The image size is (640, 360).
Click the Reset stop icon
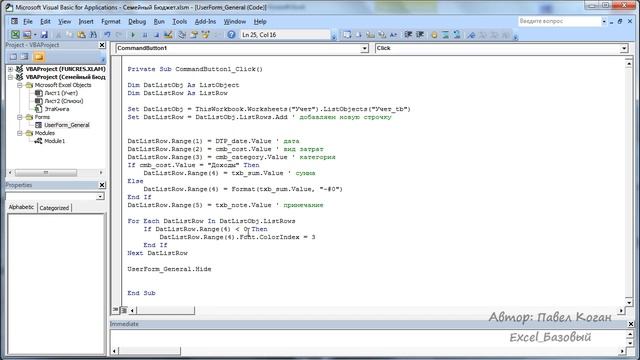[x=156, y=35]
